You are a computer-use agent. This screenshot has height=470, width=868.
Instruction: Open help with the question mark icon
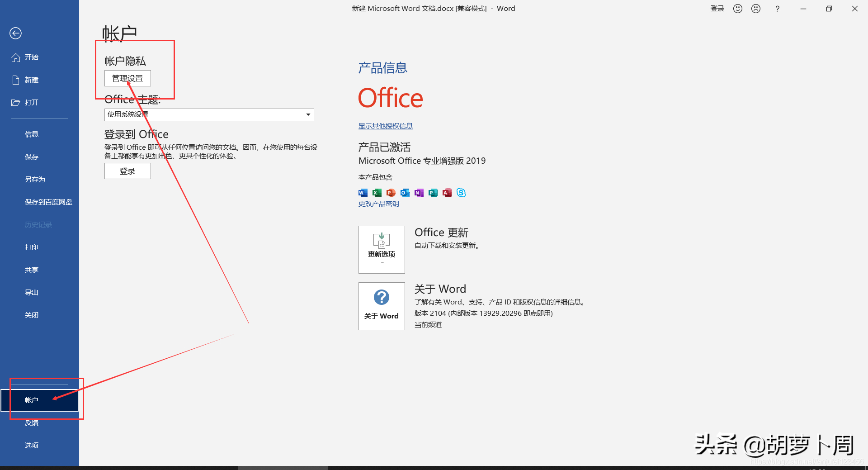777,9
